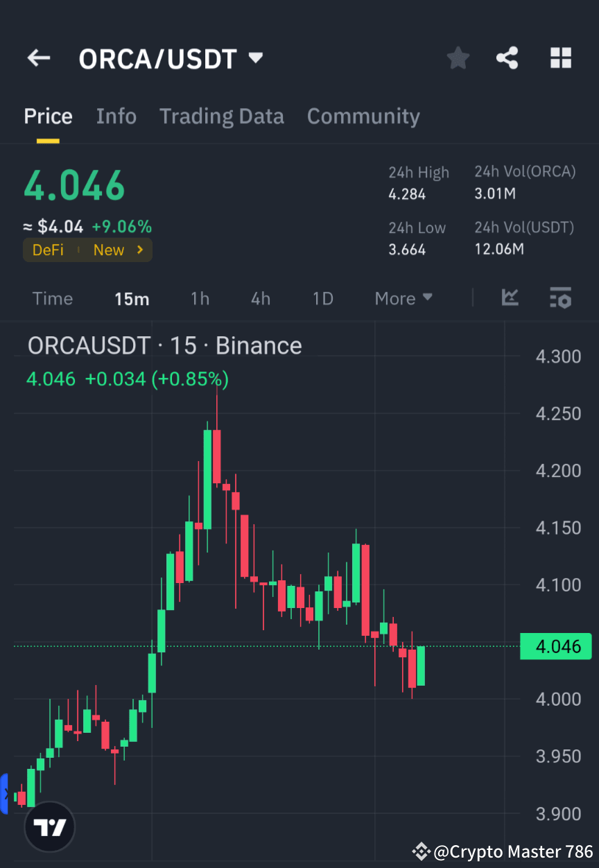Switch to the Trading Data tab

221,116
